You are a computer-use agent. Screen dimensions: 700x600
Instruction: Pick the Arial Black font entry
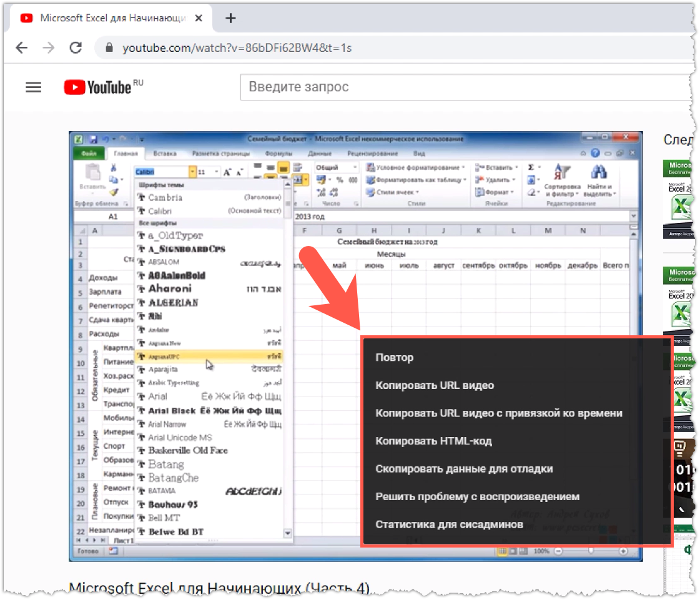[210, 411]
